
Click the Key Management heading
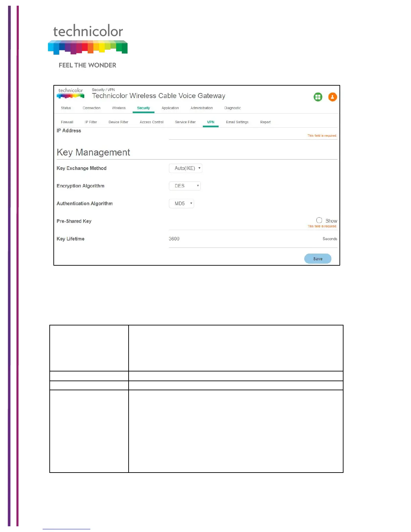93,152
